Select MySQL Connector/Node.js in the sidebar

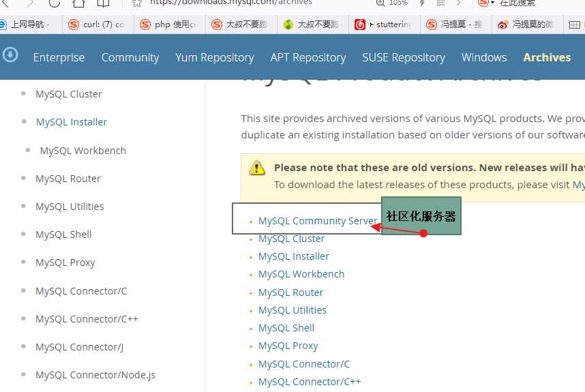pos(95,375)
